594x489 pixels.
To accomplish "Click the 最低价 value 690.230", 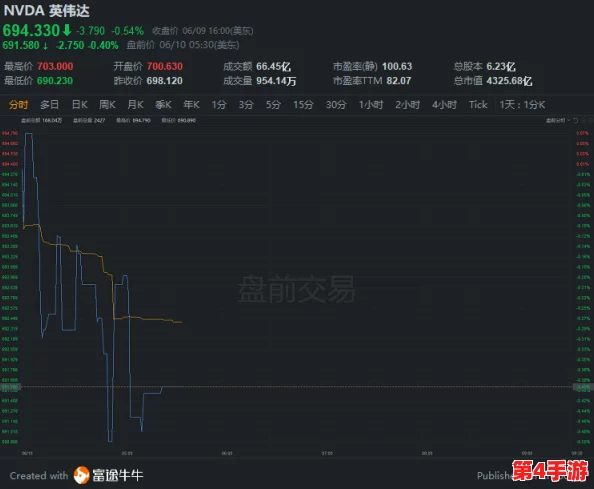I will click(55, 81).
